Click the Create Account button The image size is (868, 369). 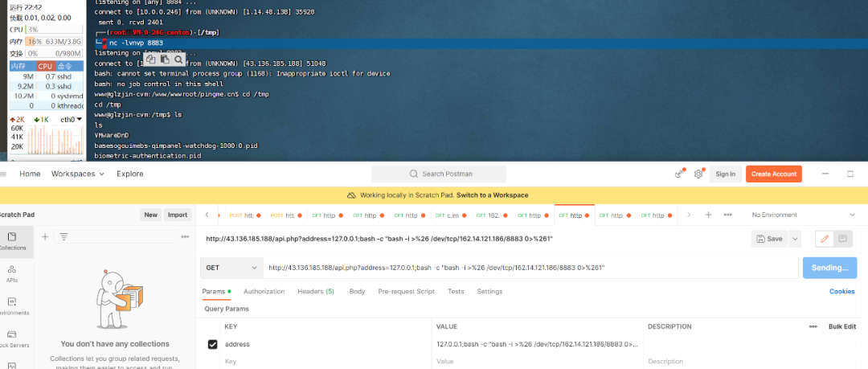tap(773, 174)
